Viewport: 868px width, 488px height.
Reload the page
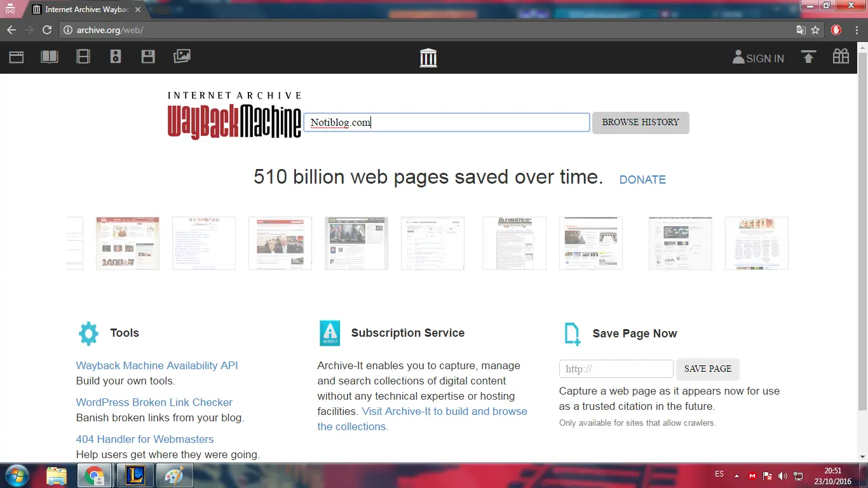(47, 30)
